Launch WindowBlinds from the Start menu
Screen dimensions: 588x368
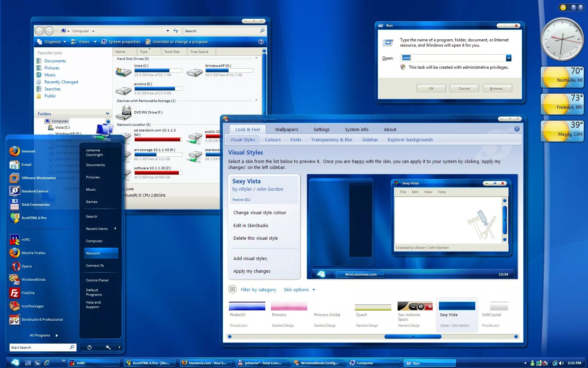tap(27, 280)
